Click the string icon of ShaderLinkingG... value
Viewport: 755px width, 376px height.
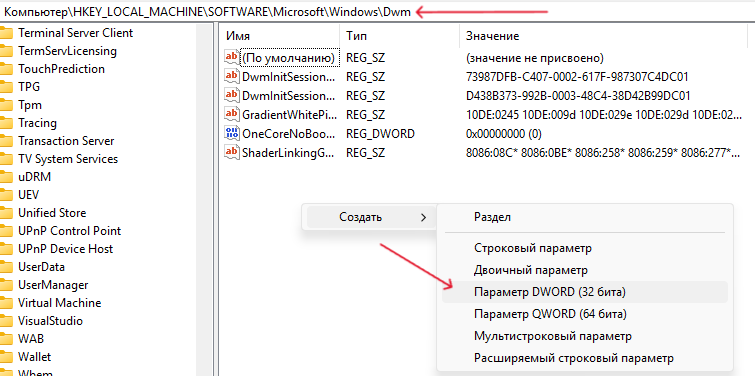tap(232, 152)
